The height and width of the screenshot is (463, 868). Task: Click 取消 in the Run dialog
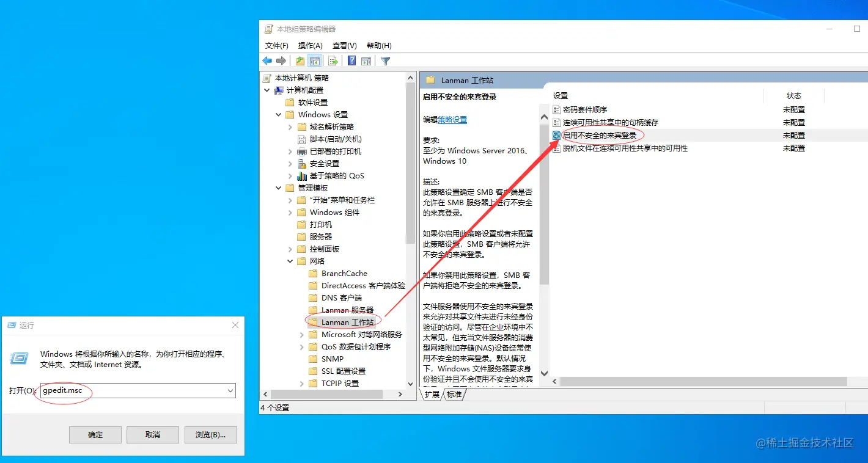click(153, 435)
